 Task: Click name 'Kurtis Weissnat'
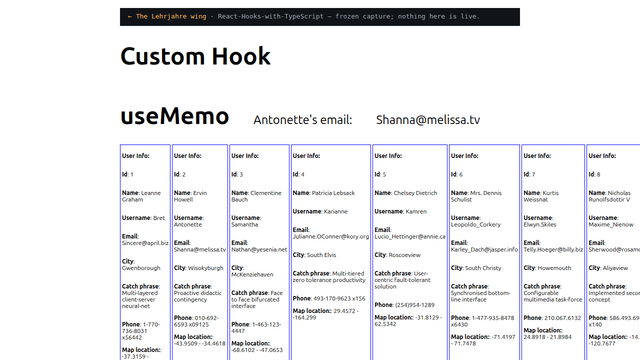[541, 196]
